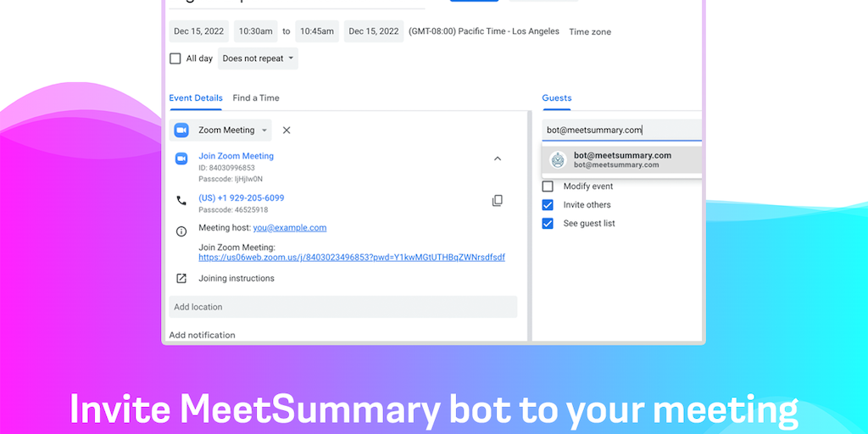The width and height of the screenshot is (868, 434).
Task: Switch to the Event Details tab
Action: pyautogui.click(x=196, y=98)
